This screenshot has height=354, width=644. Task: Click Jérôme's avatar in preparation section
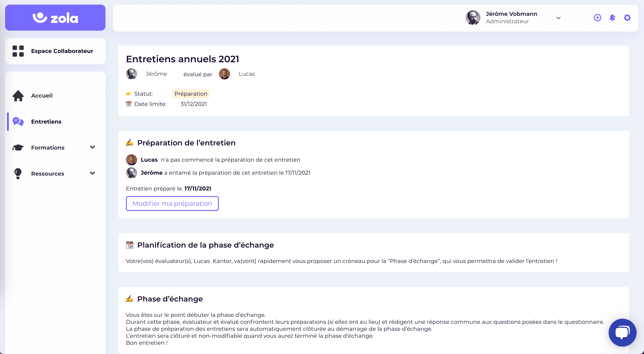click(131, 173)
